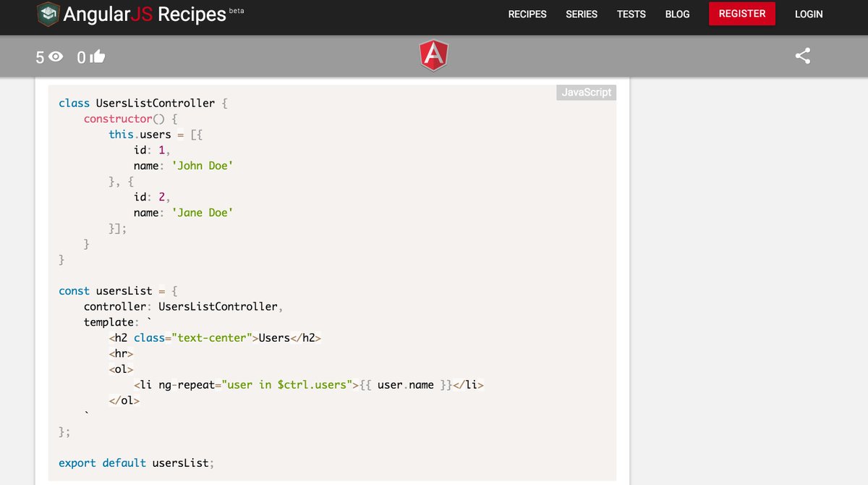
Task: Open the share icon
Action: (x=802, y=56)
